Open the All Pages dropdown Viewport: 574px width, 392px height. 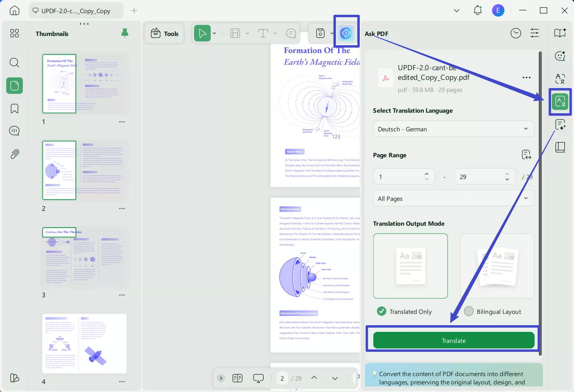click(x=453, y=198)
